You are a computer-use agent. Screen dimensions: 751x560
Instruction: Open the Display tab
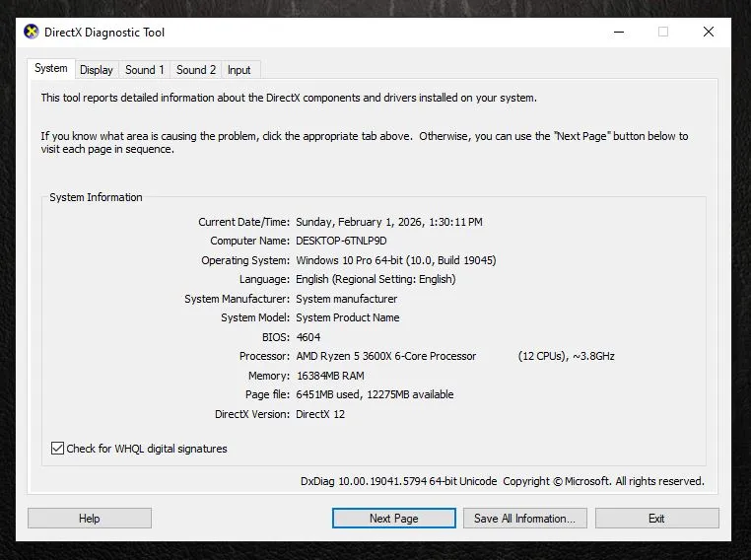[97, 70]
